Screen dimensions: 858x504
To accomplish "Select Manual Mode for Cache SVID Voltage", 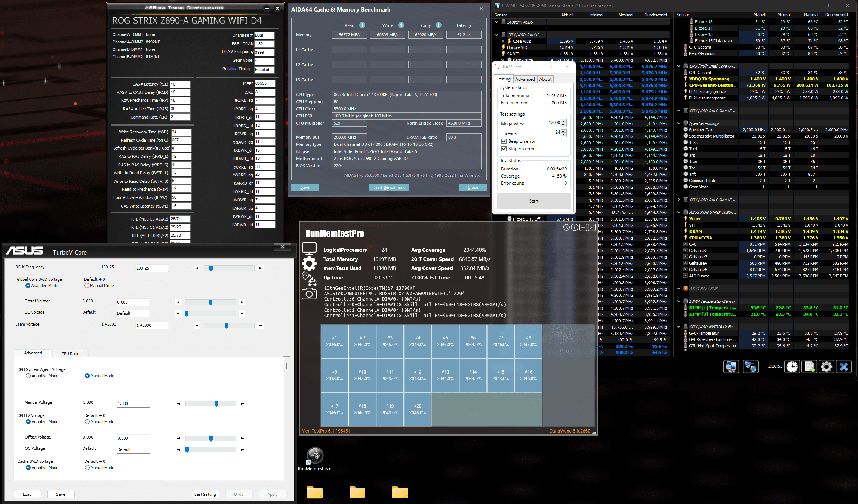I will tap(87, 468).
